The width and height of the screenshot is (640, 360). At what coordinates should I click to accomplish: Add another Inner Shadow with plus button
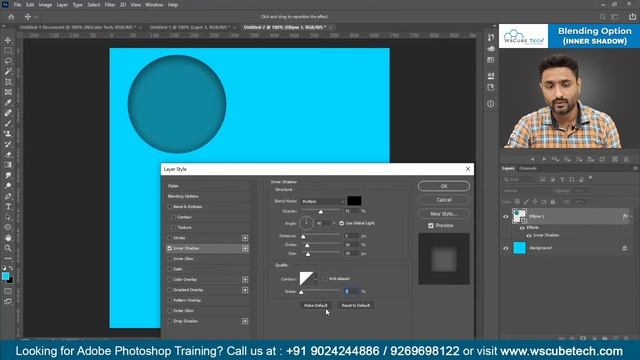click(245, 248)
